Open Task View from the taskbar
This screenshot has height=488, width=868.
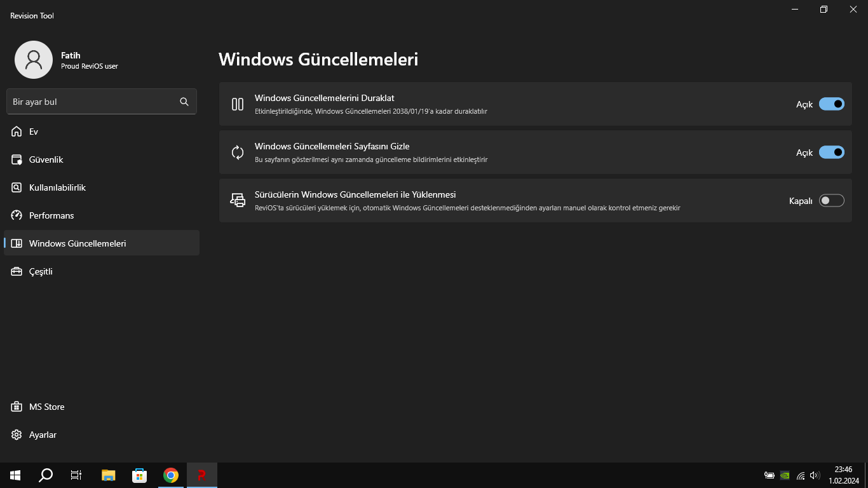point(76,475)
